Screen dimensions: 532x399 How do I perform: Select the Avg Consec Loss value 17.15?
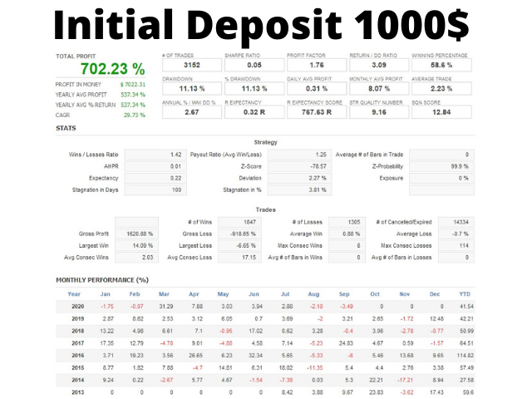point(239,258)
